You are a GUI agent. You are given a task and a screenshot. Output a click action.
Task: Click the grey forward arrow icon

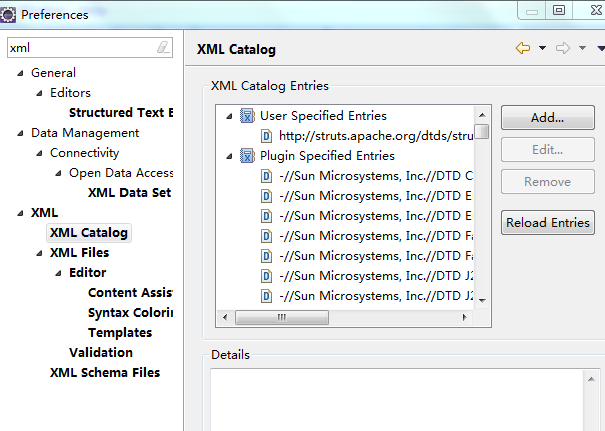coord(563,48)
